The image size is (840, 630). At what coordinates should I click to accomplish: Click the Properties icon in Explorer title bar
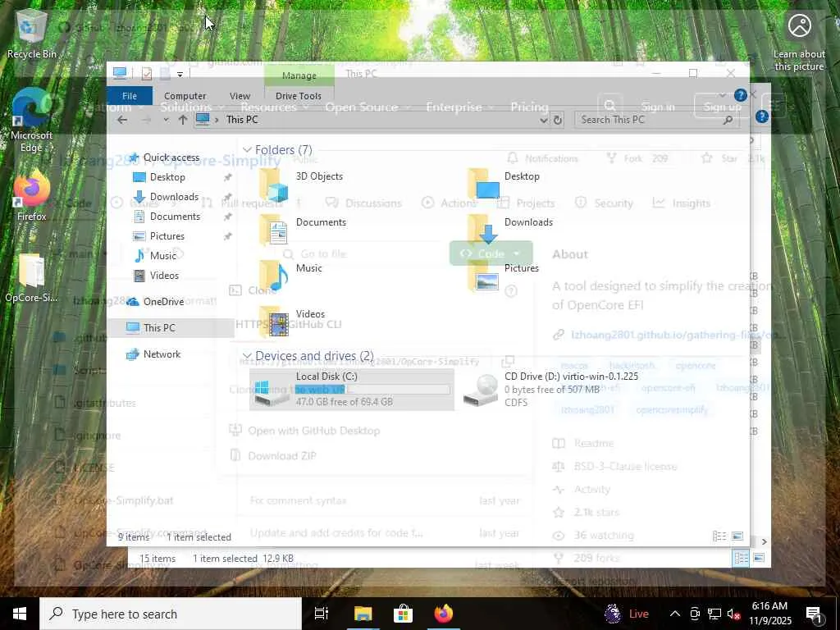click(x=146, y=73)
